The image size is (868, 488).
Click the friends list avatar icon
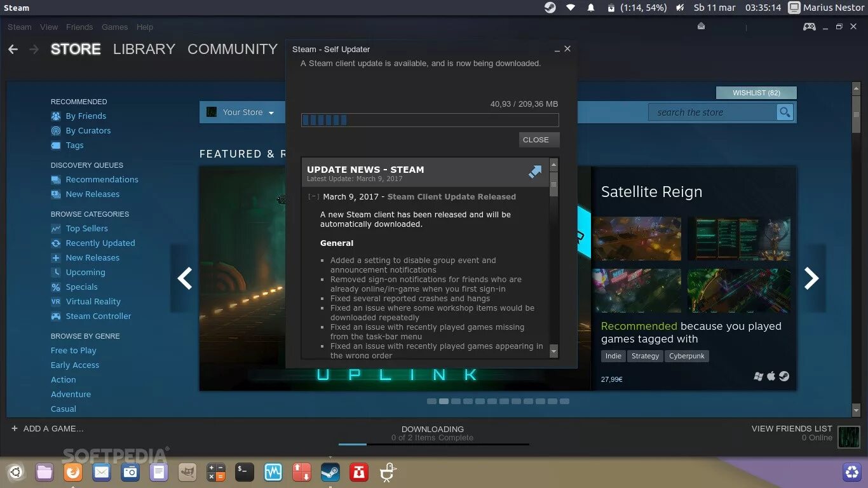(x=849, y=437)
